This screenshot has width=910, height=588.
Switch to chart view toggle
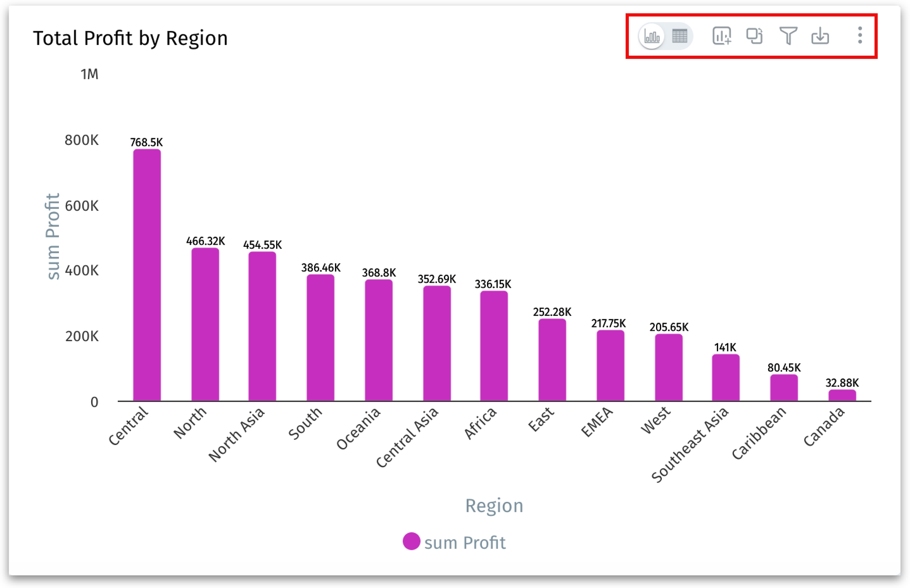pyautogui.click(x=652, y=36)
